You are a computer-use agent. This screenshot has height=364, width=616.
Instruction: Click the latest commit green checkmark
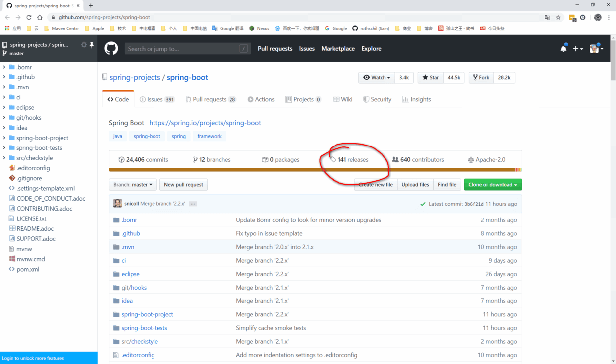pos(423,204)
